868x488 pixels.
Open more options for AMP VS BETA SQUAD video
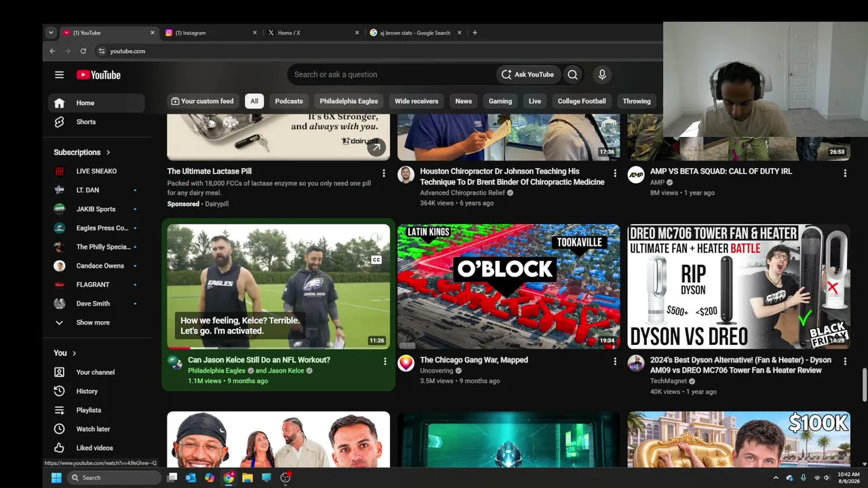point(845,173)
